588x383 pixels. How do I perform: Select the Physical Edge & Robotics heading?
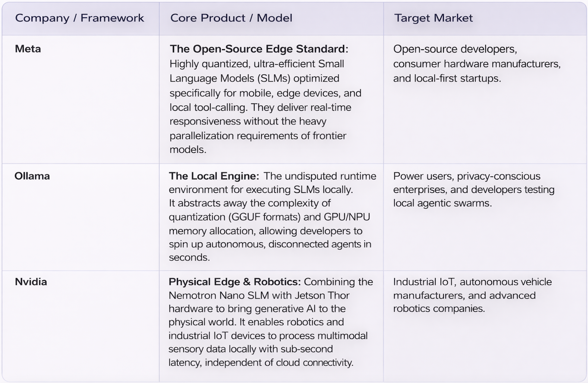tap(234, 282)
